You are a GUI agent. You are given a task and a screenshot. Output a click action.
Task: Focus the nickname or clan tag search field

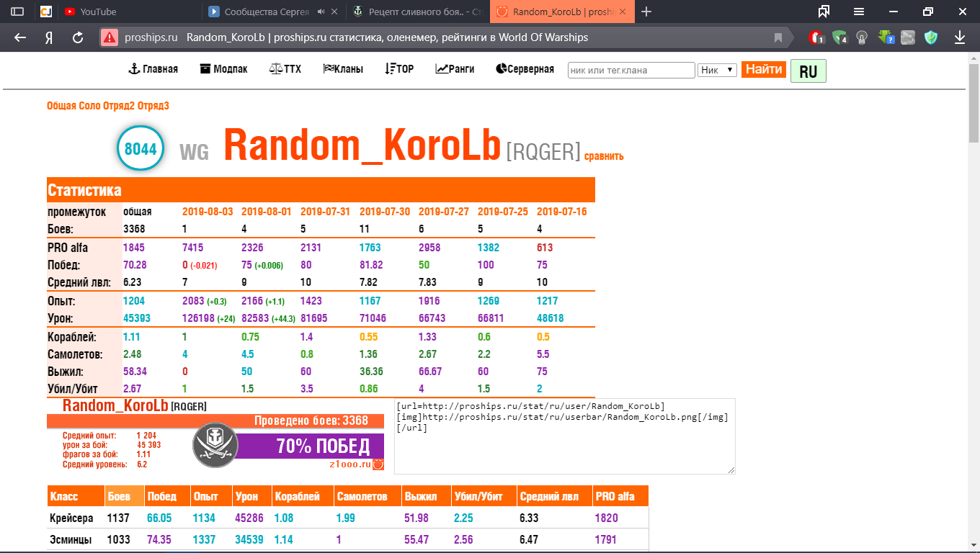click(631, 70)
